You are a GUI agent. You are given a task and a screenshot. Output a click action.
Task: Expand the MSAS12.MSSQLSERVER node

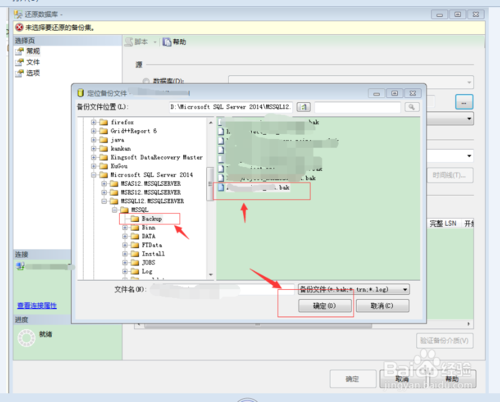coord(104,184)
